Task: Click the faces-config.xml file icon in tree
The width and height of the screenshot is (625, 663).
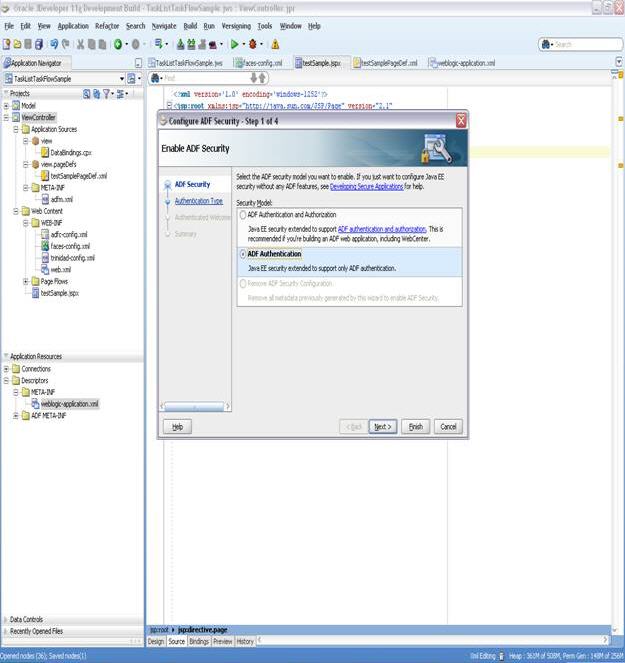Action: click(x=45, y=246)
